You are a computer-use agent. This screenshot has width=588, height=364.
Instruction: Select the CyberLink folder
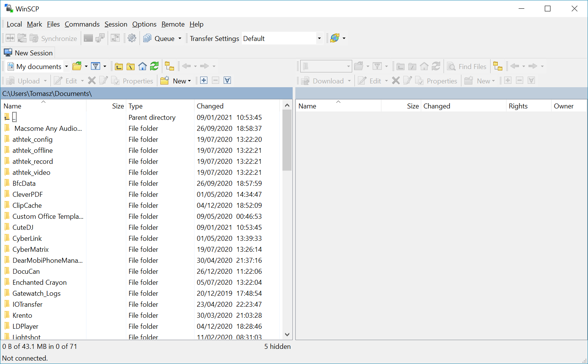[x=27, y=238]
